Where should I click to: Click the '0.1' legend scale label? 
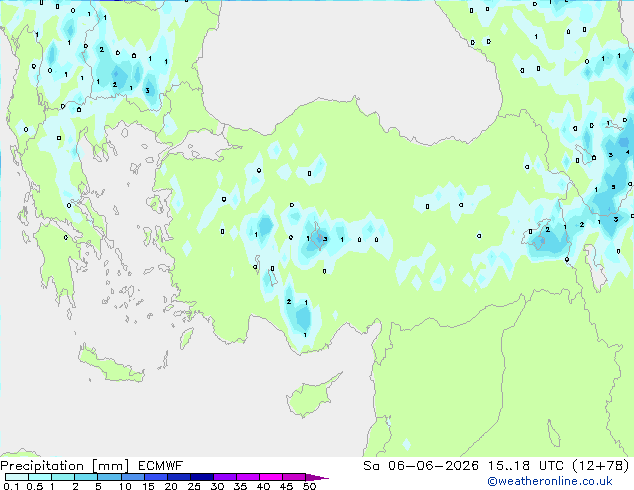pyautogui.click(x=11, y=486)
